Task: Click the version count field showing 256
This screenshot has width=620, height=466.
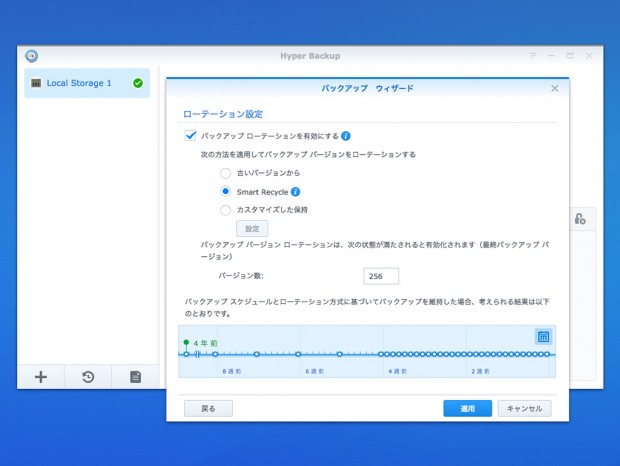Action: point(381,276)
